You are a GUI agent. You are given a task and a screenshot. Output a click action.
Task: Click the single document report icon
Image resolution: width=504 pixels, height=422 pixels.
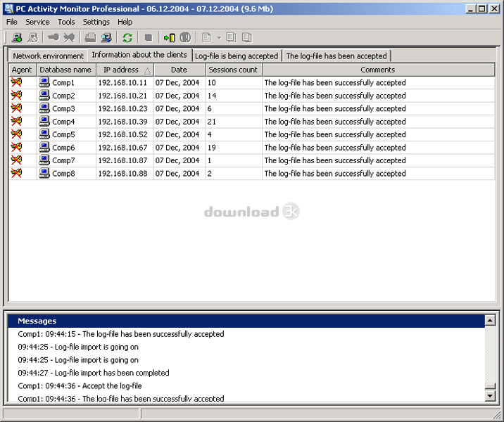click(x=206, y=38)
